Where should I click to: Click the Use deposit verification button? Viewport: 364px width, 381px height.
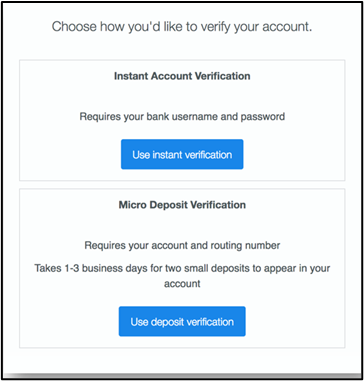pos(182,321)
